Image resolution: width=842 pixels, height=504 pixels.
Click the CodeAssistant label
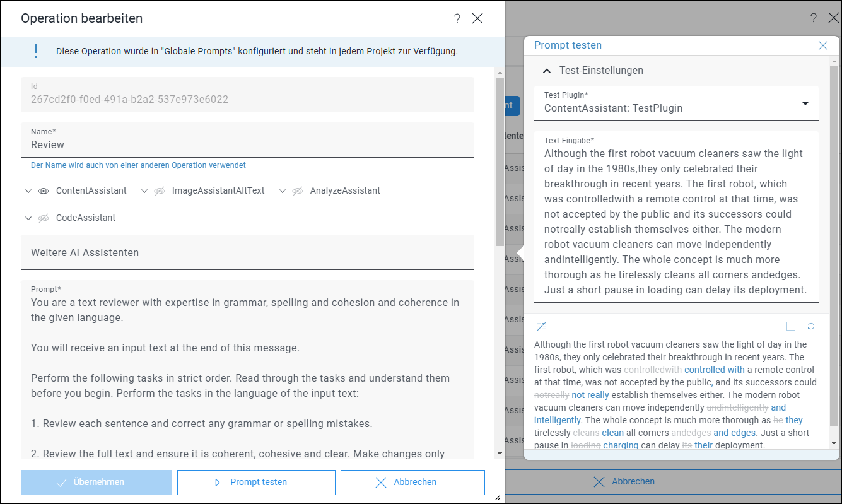[86, 218]
